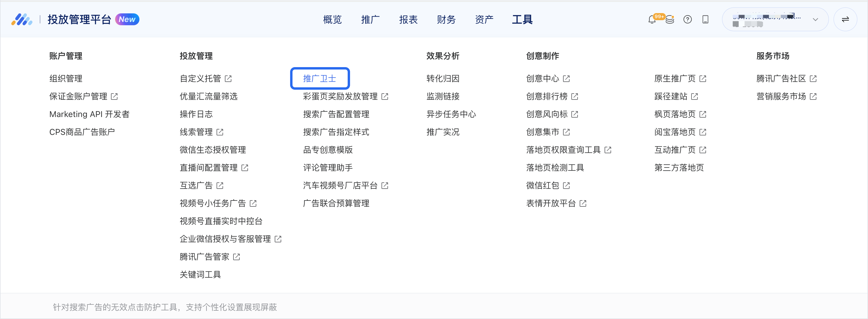This screenshot has height=319, width=868.
Task: Click the account switch arrows button
Action: [x=845, y=20]
